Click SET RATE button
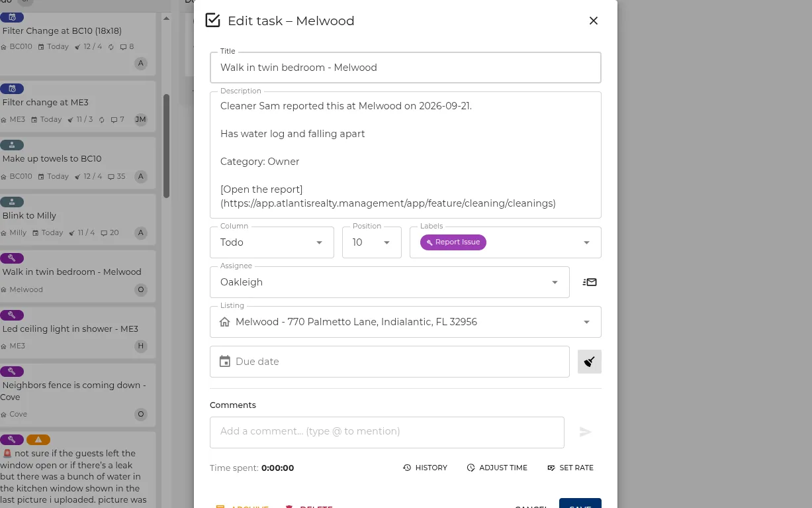 point(570,468)
